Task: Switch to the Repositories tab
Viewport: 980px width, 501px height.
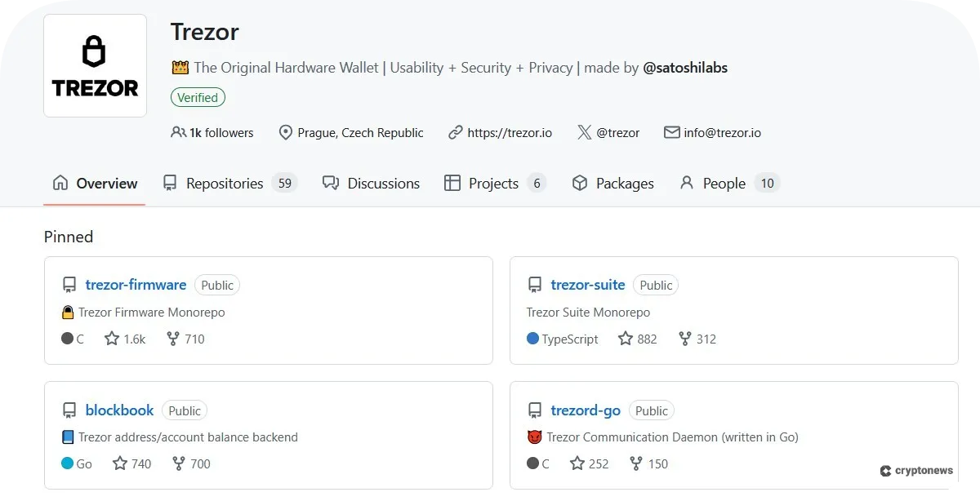Action: click(x=226, y=183)
